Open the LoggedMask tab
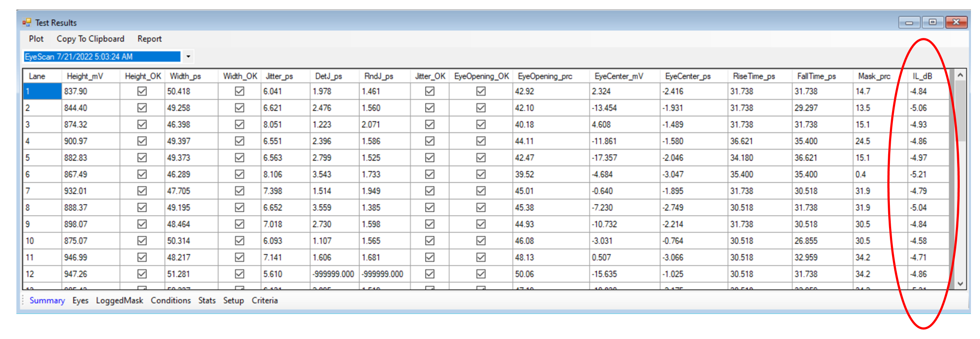The width and height of the screenshot is (980, 339). point(119,301)
